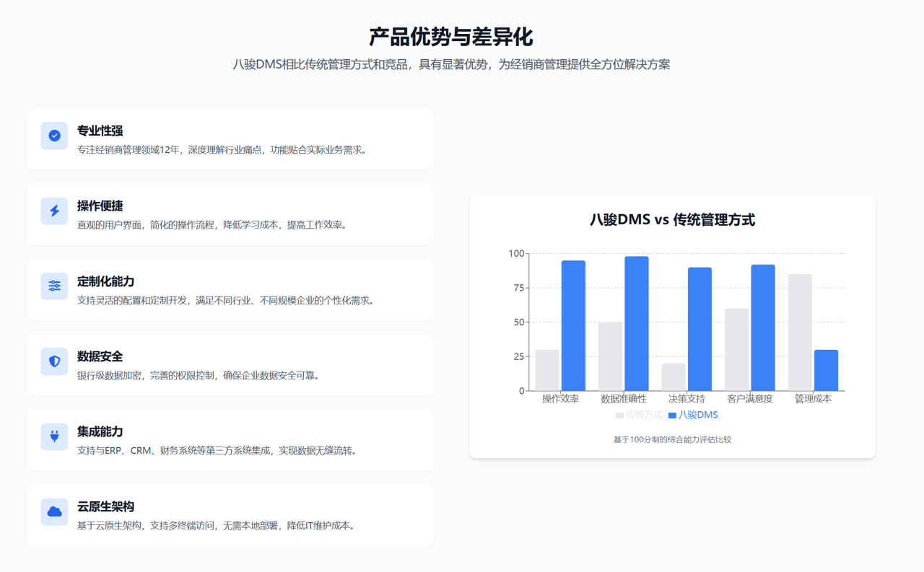Toggle the 传统方式 legend label
The width and height of the screenshot is (924, 572).
(644, 415)
